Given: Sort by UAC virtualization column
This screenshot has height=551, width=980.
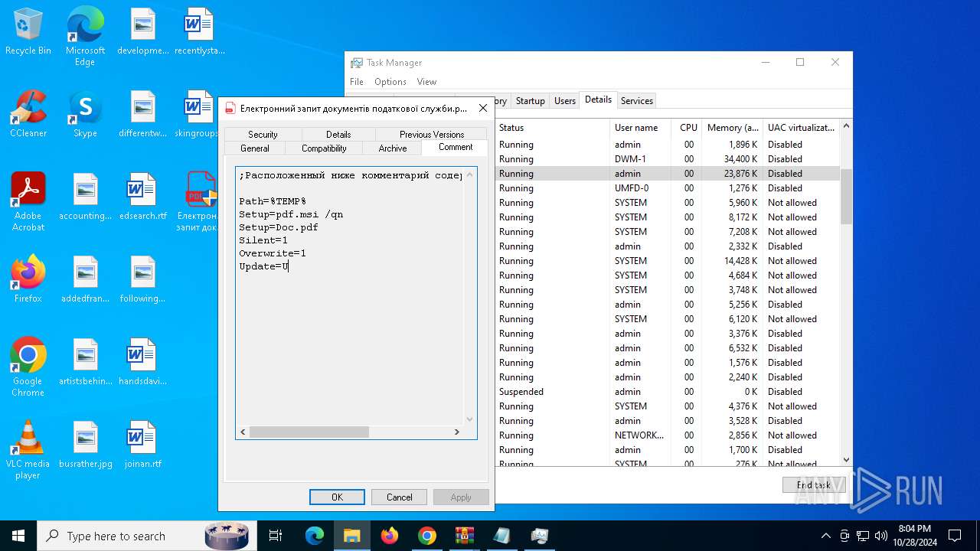Looking at the screenshot, I should tap(802, 128).
